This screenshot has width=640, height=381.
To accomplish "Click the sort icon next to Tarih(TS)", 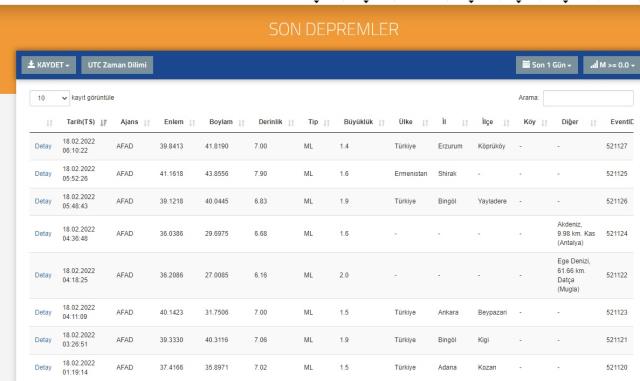I will point(104,123).
